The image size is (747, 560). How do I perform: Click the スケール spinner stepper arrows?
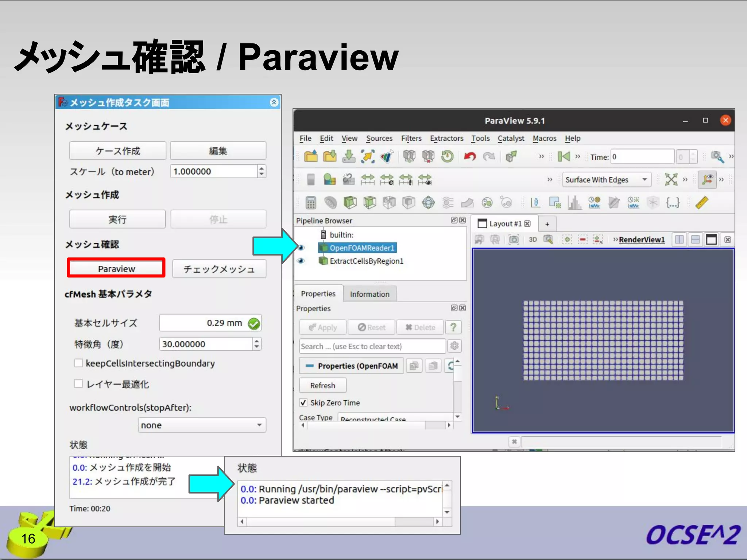262,171
